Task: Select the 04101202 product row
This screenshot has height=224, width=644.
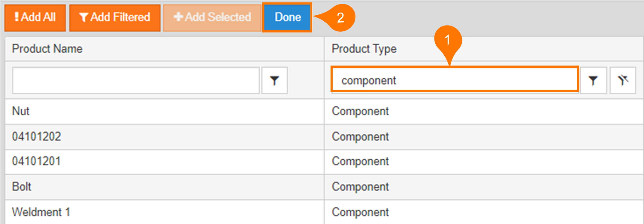Action: (x=36, y=137)
